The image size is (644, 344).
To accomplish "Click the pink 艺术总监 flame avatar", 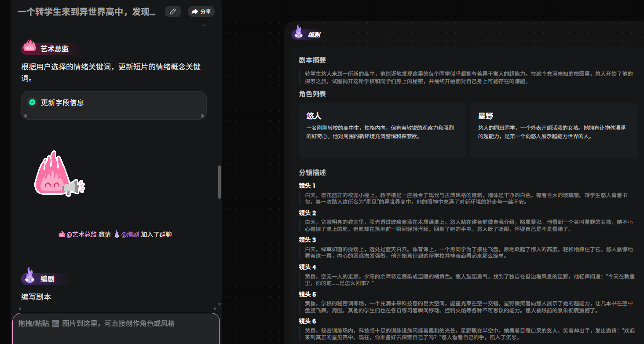I will click(x=29, y=46).
